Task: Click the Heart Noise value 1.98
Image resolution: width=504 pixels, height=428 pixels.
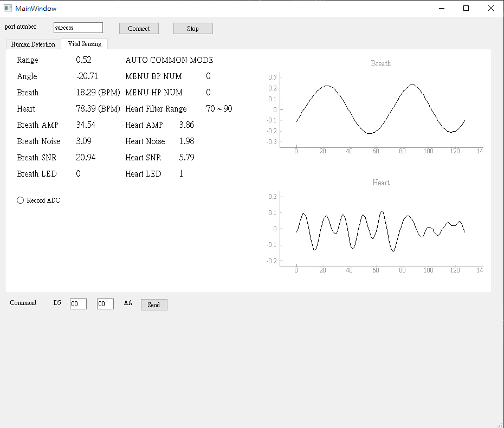Action: [186, 141]
